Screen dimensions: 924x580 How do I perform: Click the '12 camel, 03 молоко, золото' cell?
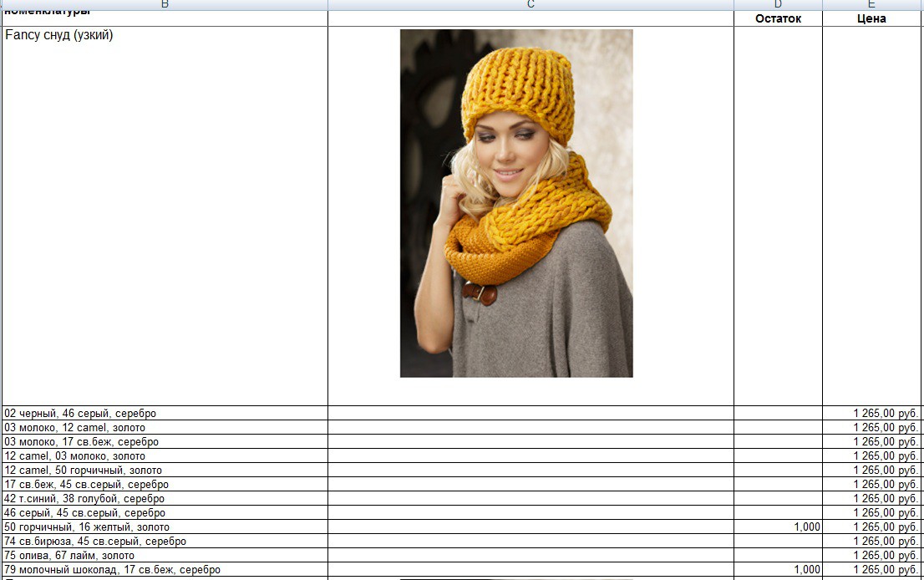pyautogui.click(x=165, y=455)
